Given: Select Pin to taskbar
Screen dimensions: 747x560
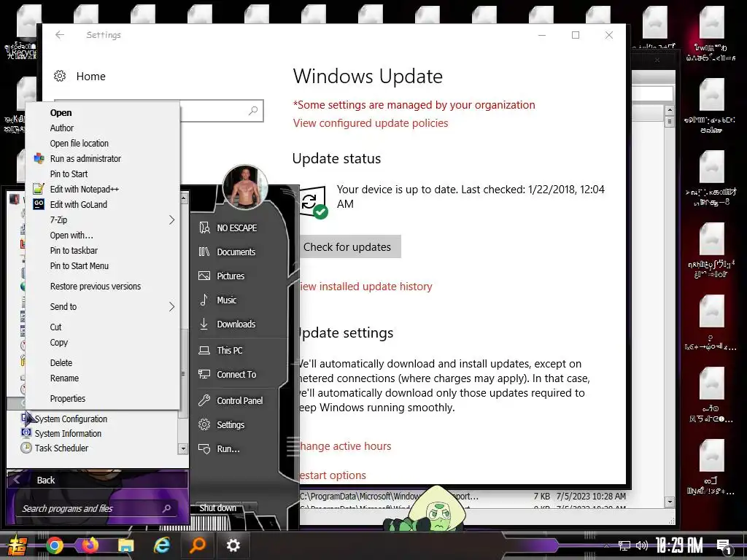Looking at the screenshot, I should (x=102, y=251).
